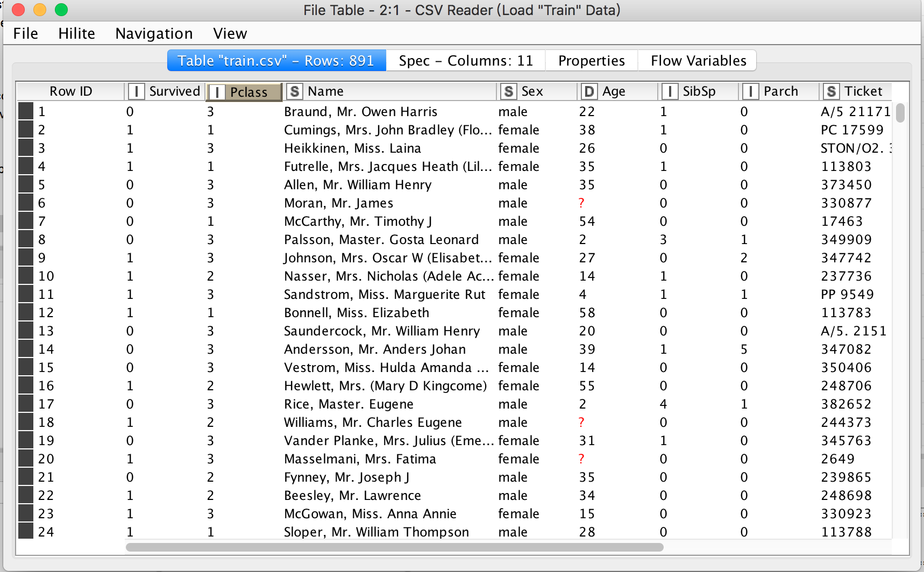Screen dimensions: 924x572
Task: Click ticket value 113803
Action: [846, 166]
